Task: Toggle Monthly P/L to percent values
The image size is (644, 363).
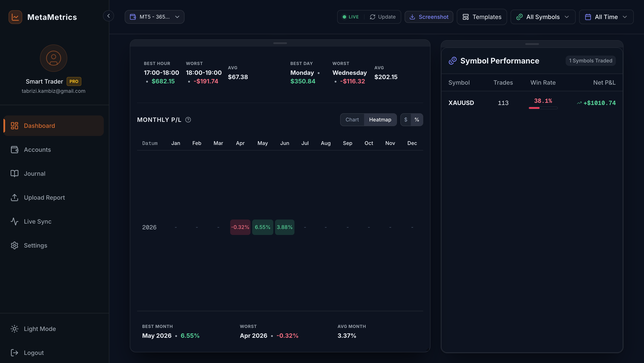Action: 417,120
